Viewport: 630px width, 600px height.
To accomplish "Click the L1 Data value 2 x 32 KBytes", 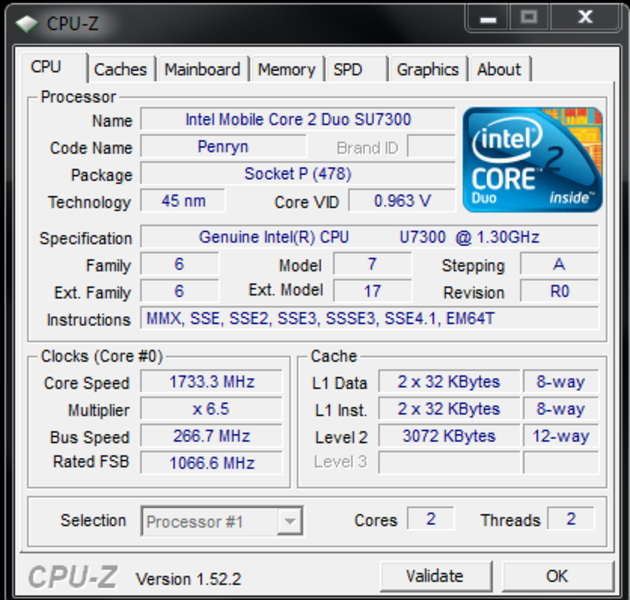I will click(x=449, y=382).
